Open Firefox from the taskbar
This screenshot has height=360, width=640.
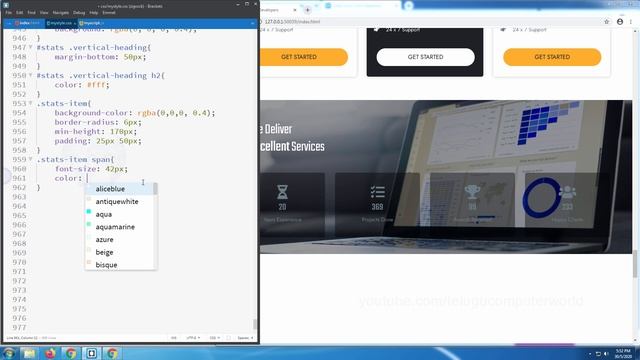click(50, 353)
